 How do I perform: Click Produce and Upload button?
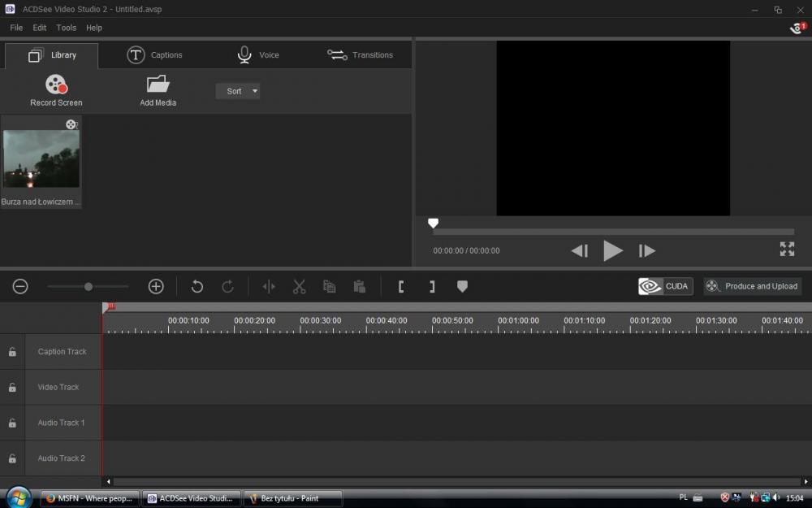[752, 286]
